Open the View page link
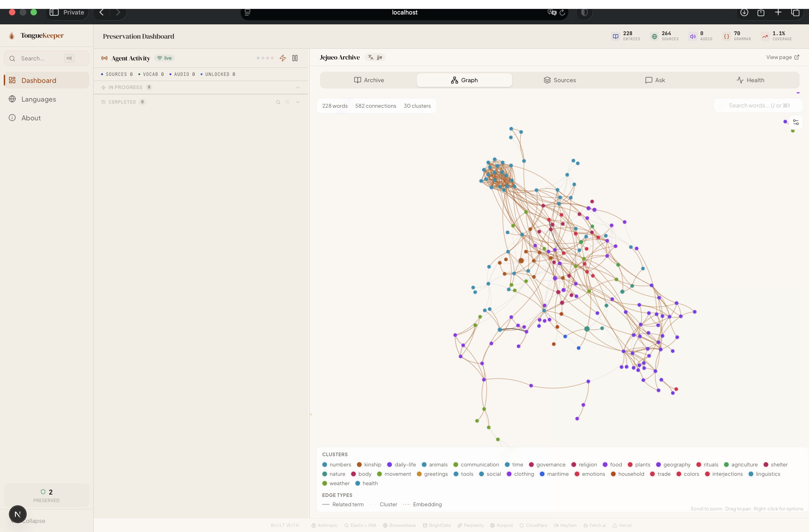This screenshot has width=809, height=532. point(782,57)
